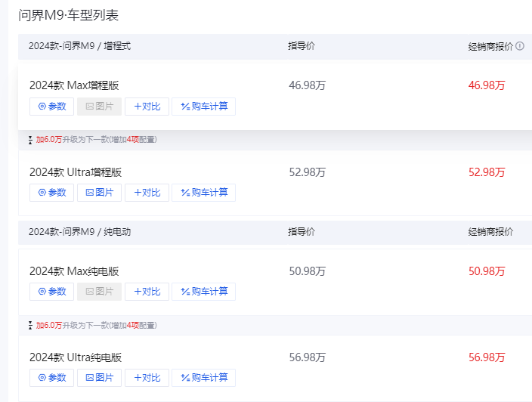Image resolution: width=532 pixels, height=402 pixels.
Task: Click the red dealer price 56.98万
Action: point(487,357)
